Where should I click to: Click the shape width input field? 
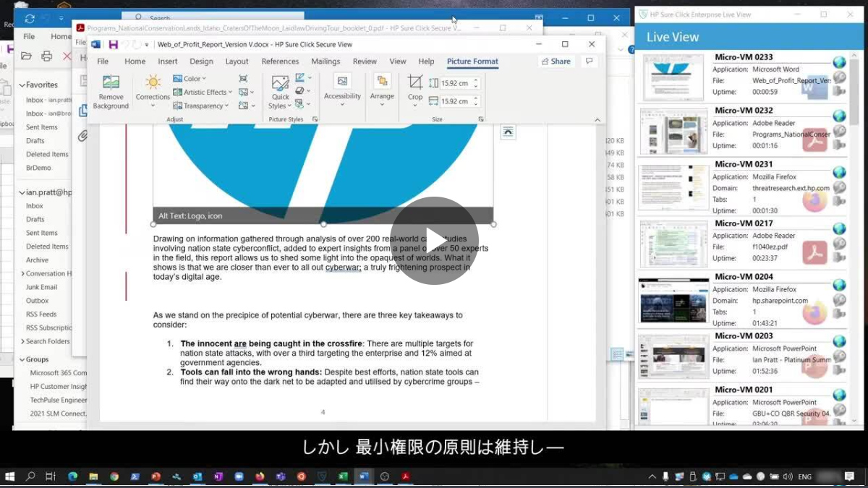(455, 101)
